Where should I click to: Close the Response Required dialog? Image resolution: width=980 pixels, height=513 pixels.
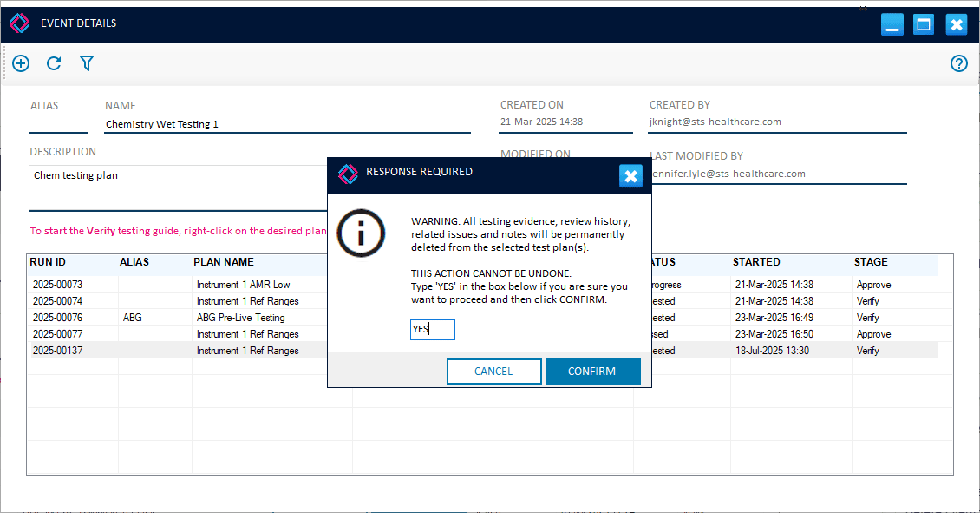(630, 176)
